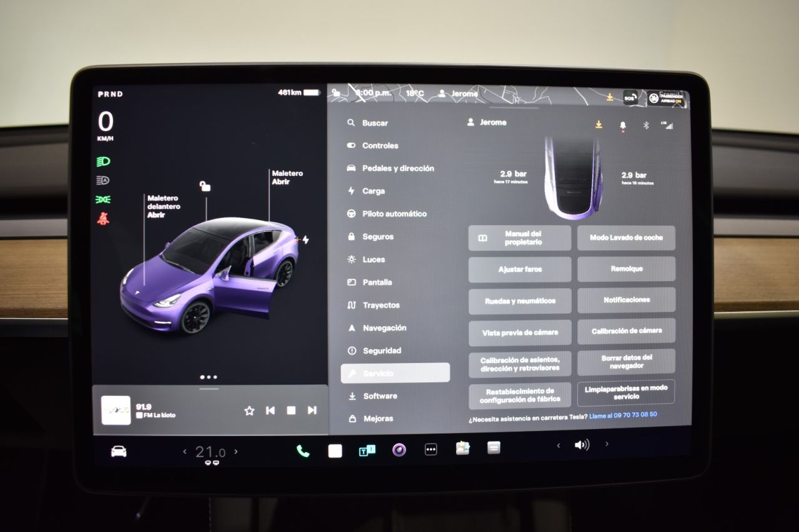Tap Borrar datos del navegador
The width and height of the screenshot is (799, 532).
pos(626,362)
